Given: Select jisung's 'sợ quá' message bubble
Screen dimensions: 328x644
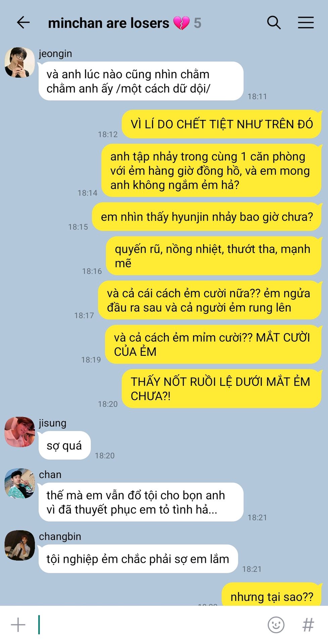Looking at the screenshot, I should (64, 445).
